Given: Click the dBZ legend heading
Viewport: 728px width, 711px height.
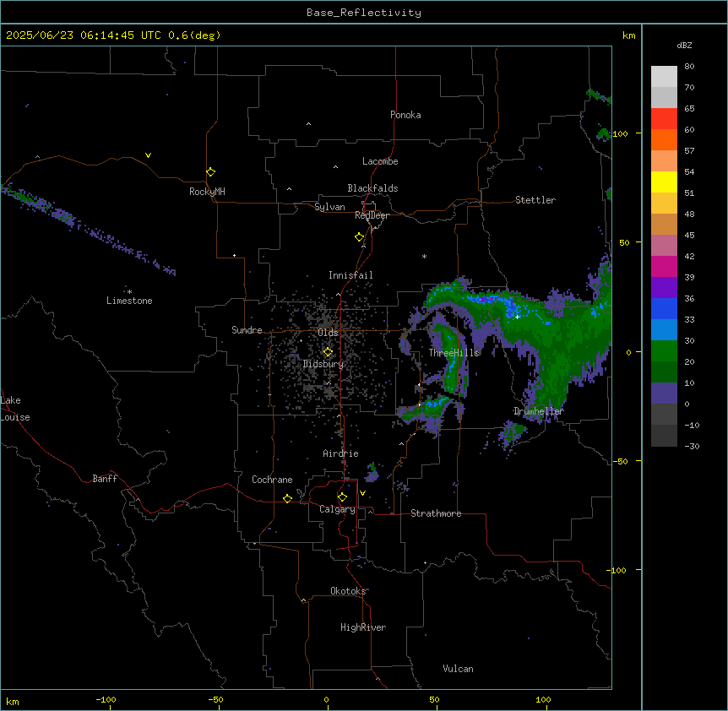Looking at the screenshot, I should point(684,45).
